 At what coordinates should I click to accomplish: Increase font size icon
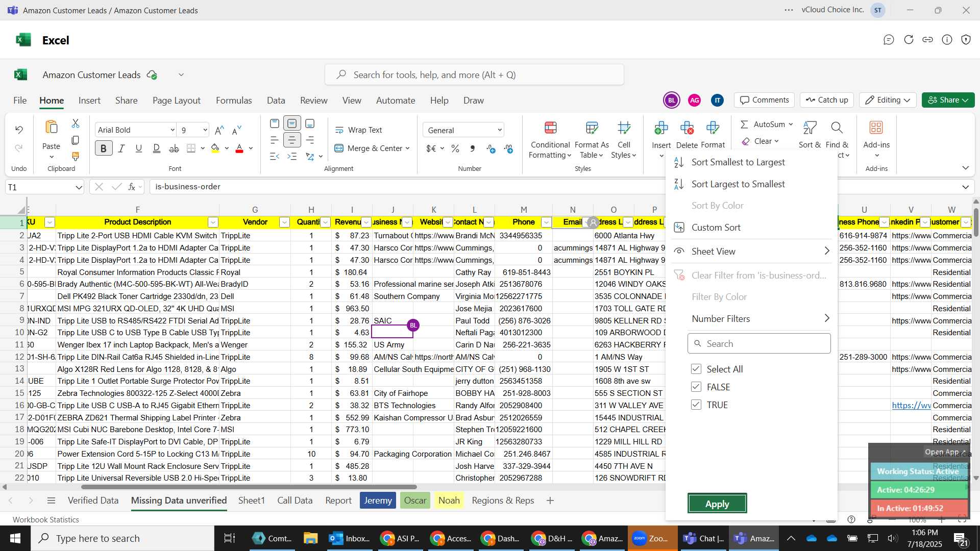click(219, 130)
